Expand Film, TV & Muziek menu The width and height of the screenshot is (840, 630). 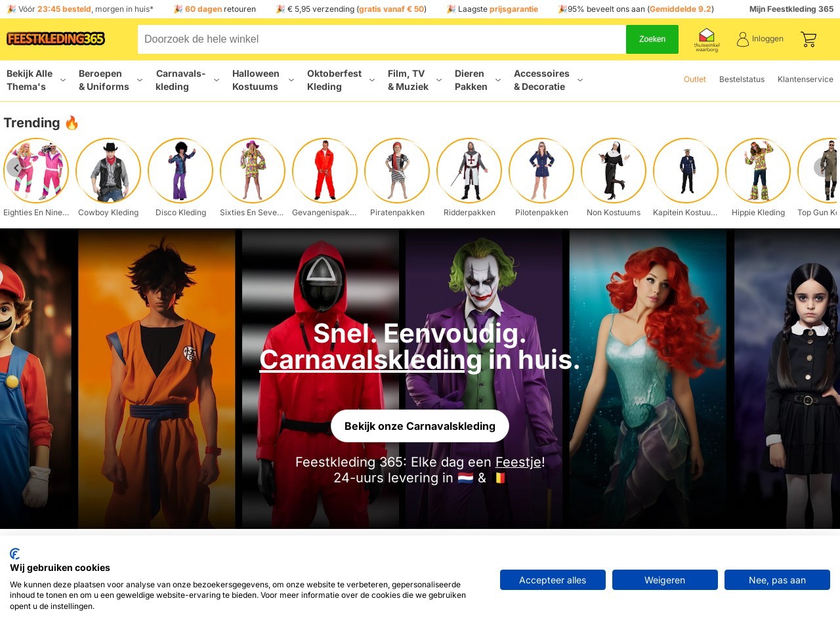tap(414, 80)
